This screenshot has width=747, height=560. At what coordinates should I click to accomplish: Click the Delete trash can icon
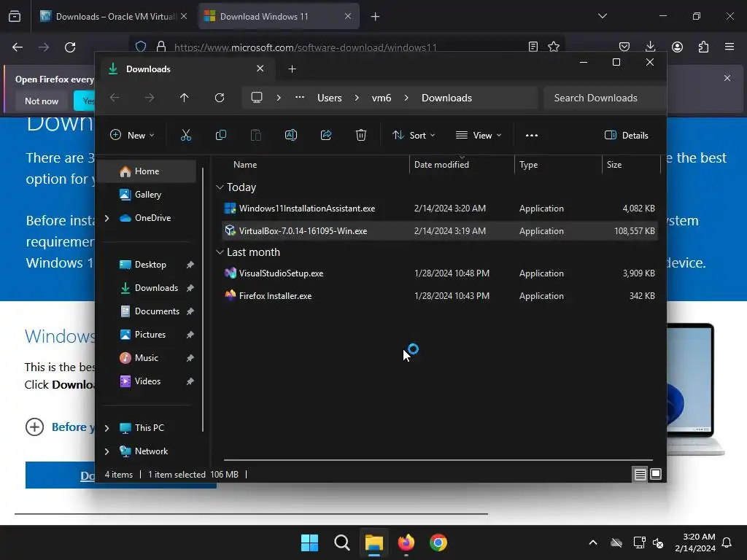(x=361, y=135)
